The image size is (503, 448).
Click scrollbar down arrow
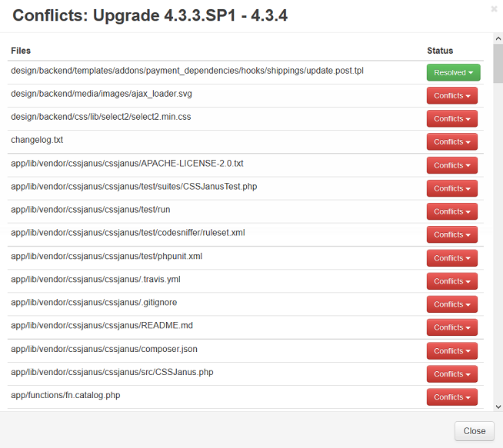(498, 406)
